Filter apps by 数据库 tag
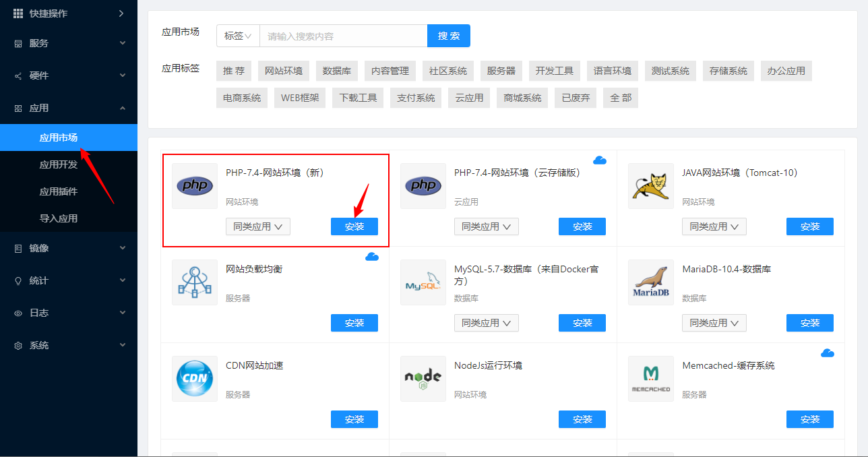 pyautogui.click(x=337, y=71)
